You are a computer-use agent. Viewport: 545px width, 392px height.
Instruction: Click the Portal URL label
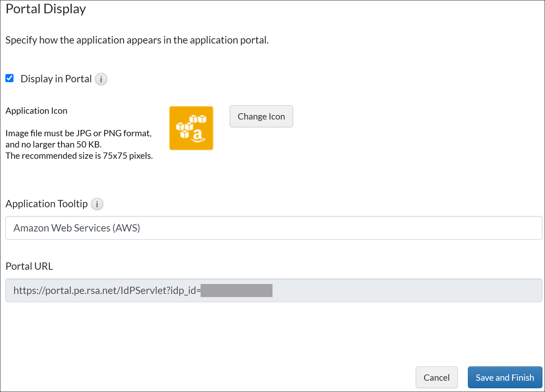[29, 266]
